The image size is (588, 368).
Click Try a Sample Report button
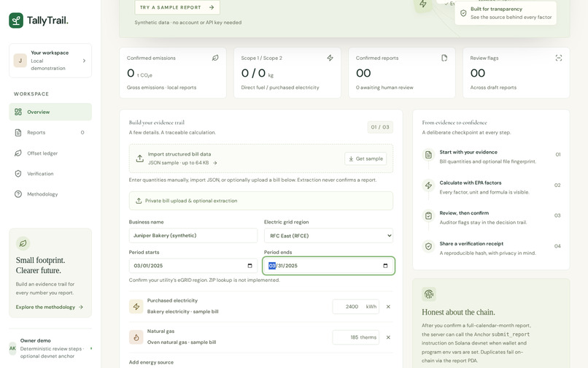point(177,7)
